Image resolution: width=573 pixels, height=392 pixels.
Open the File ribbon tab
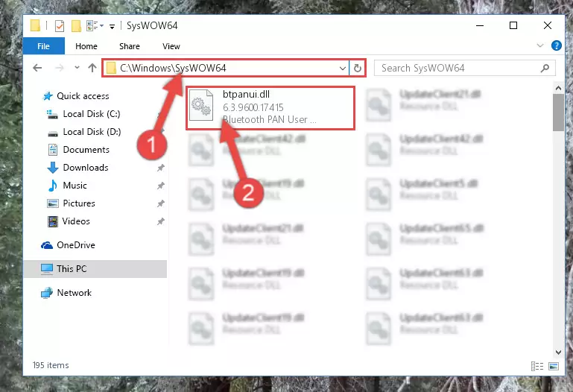(x=43, y=46)
